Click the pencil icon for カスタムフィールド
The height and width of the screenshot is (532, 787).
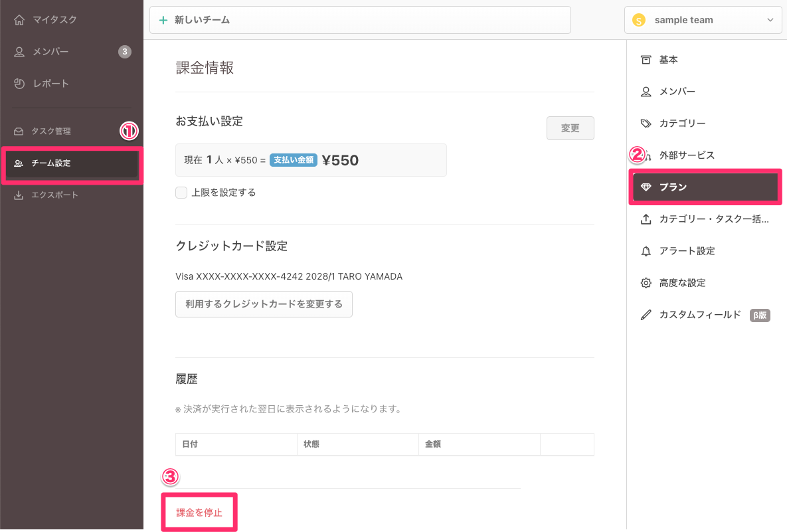coord(646,315)
